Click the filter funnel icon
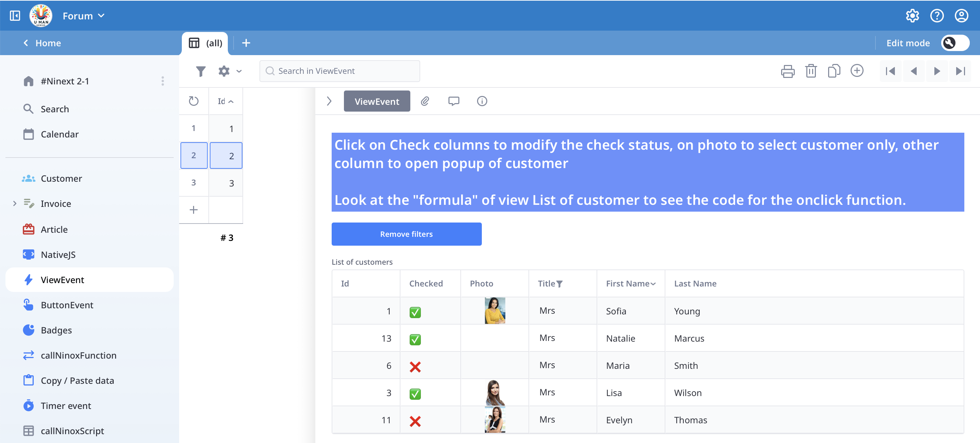The width and height of the screenshot is (980, 443). pos(201,71)
